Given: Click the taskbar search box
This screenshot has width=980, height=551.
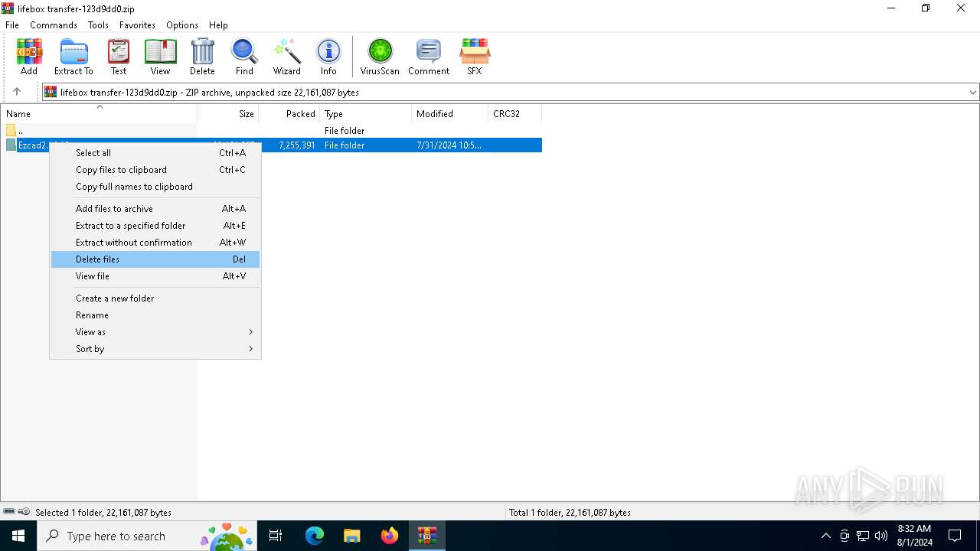Looking at the screenshot, I should [148, 536].
